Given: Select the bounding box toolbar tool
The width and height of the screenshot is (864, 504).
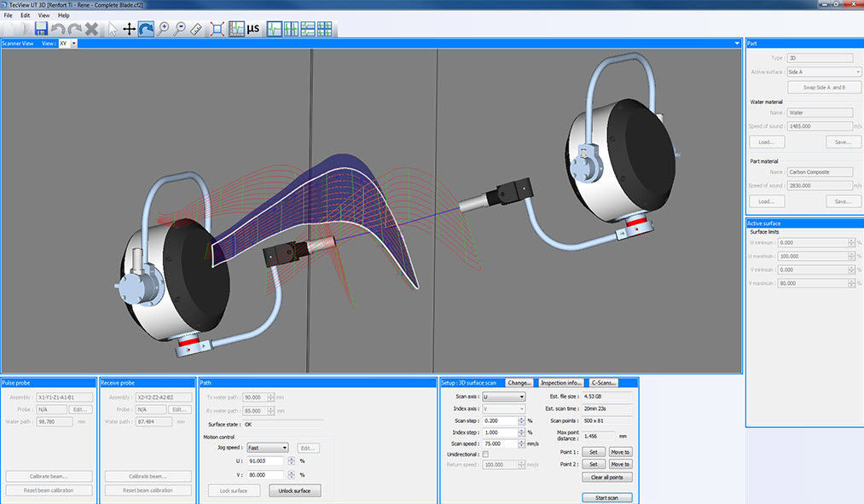Looking at the screenshot, I should coord(217,29).
